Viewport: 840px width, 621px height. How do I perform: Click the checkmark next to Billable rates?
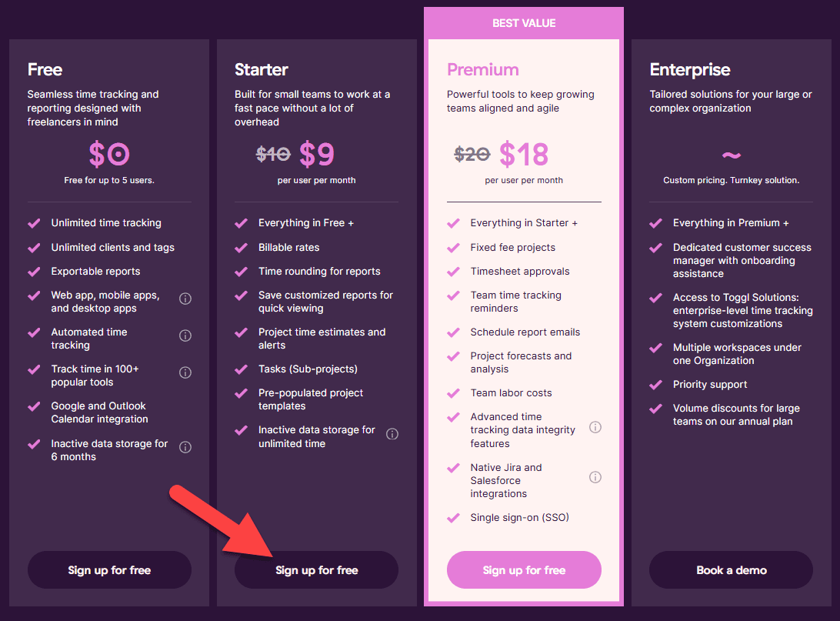coord(239,247)
